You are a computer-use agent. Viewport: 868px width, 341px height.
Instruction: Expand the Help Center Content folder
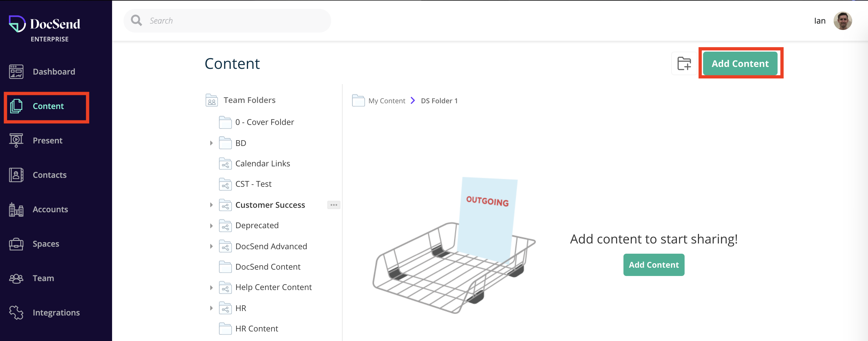click(211, 287)
